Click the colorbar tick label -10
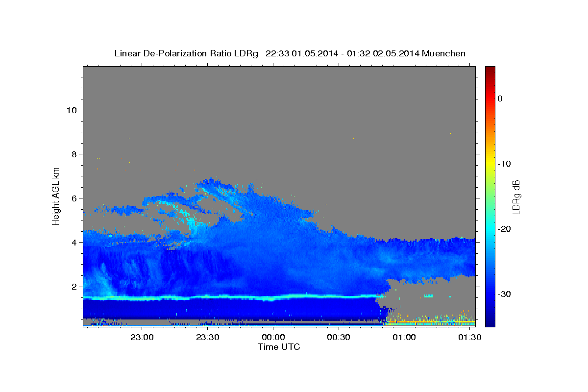 click(504, 164)
